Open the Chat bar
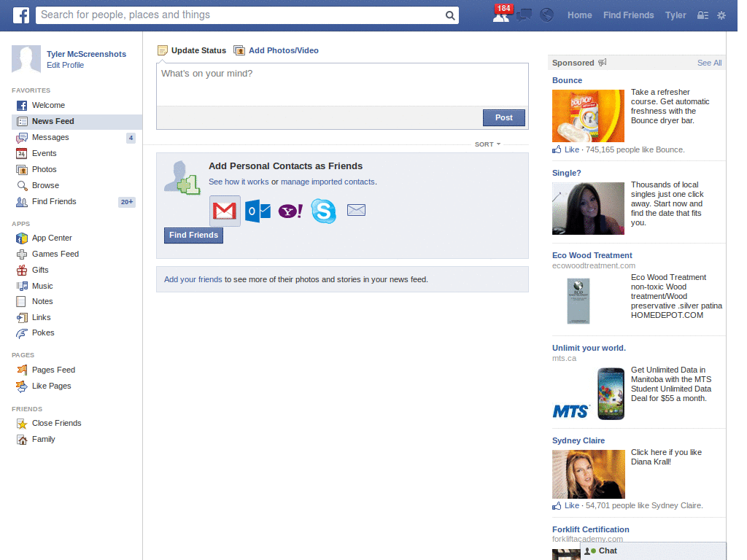 653,551
